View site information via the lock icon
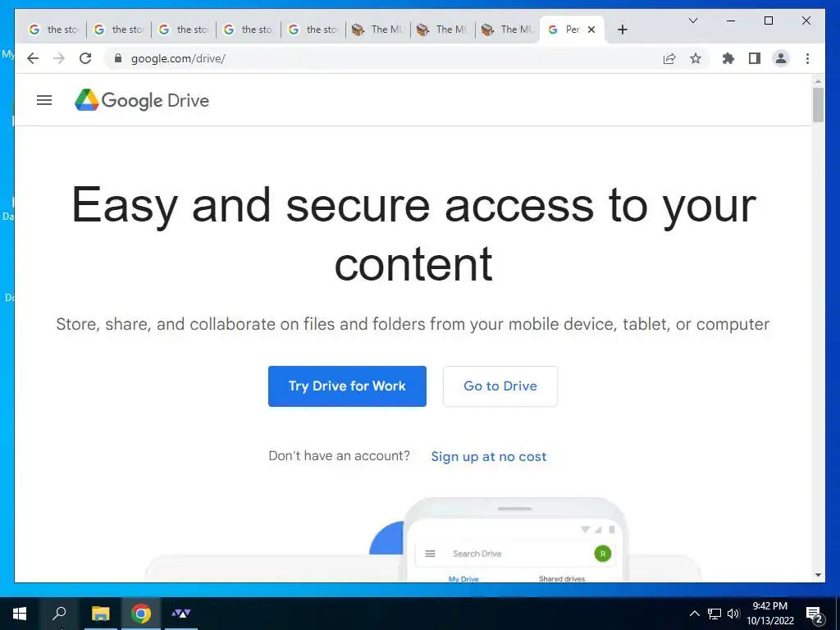Viewport: 840px width, 630px height. 118,58
